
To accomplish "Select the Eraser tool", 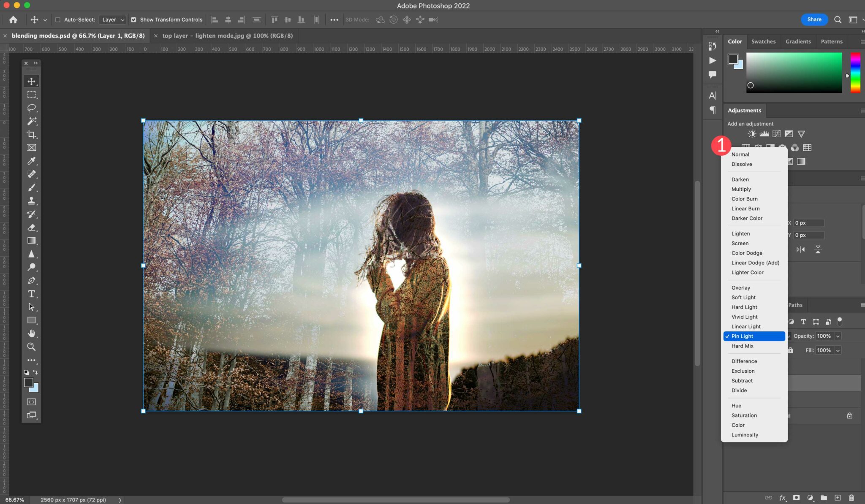I will click(x=32, y=227).
